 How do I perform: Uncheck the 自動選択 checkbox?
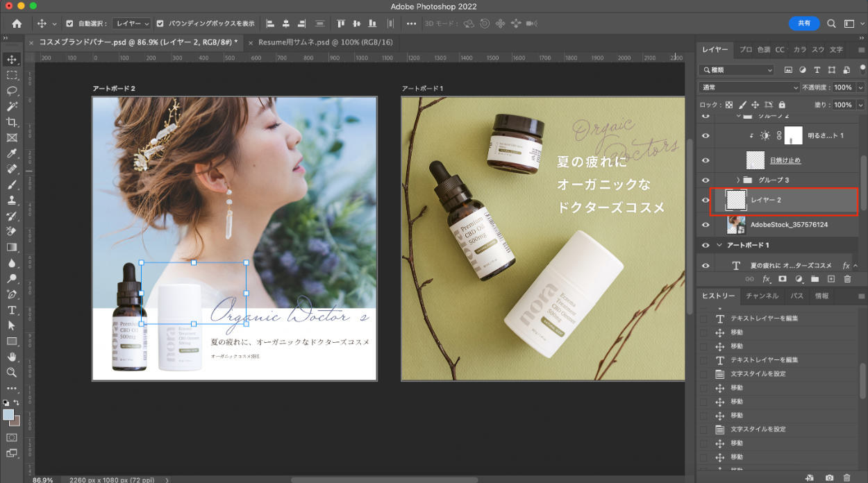click(x=69, y=23)
